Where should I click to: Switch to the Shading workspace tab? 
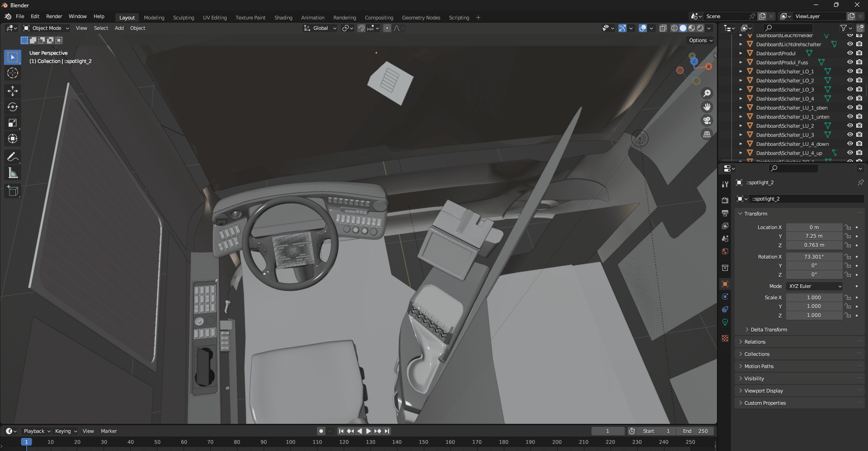[x=283, y=18]
